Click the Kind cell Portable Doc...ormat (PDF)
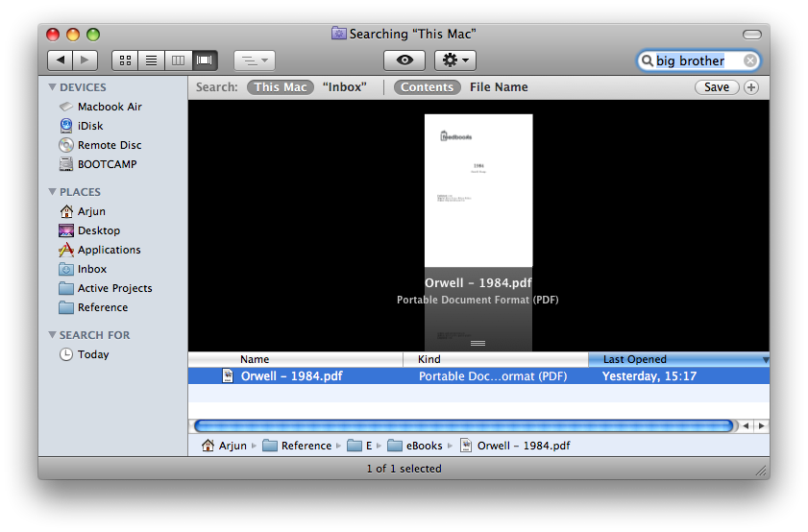 tap(493, 376)
